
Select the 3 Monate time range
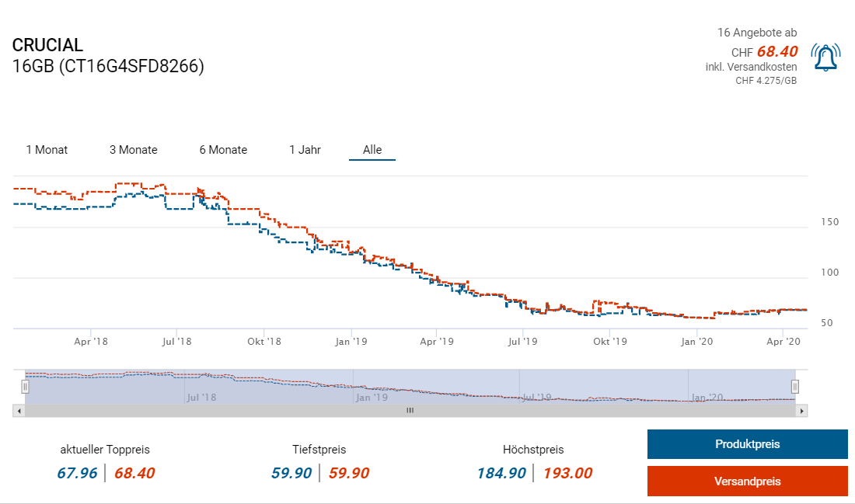(134, 150)
